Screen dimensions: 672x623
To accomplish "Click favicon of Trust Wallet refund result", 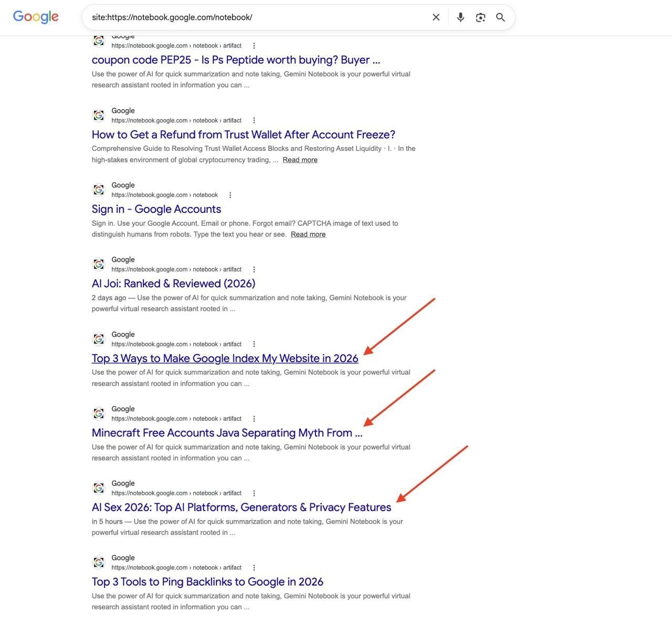I will point(99,115).
